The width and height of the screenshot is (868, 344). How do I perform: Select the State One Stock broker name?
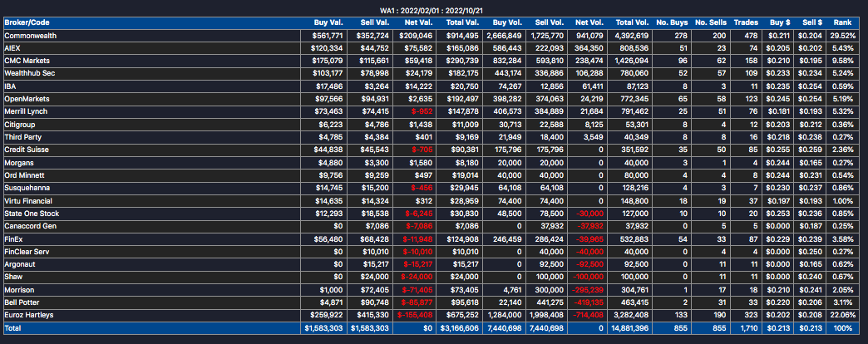[32, 214]
